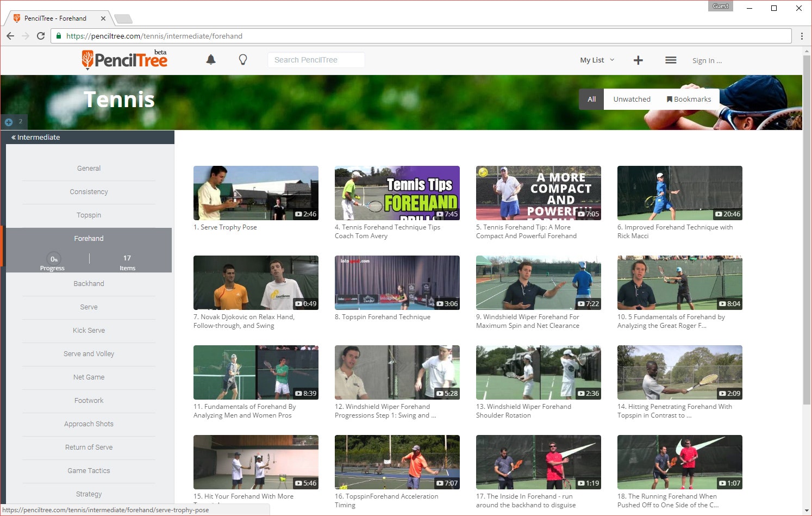Open the Chrome three-dot menu
This screenshot has width=812, height=516.
pyautogui.click(x=802, y=36)
